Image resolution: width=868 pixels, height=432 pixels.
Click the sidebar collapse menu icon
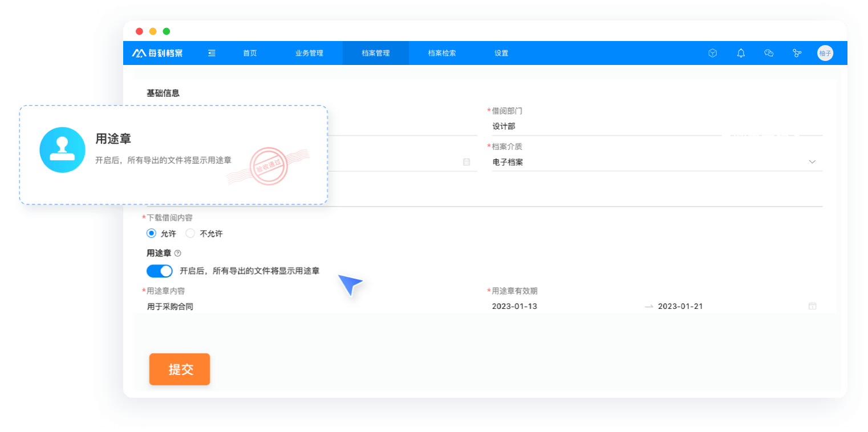(x=212, y=53)
